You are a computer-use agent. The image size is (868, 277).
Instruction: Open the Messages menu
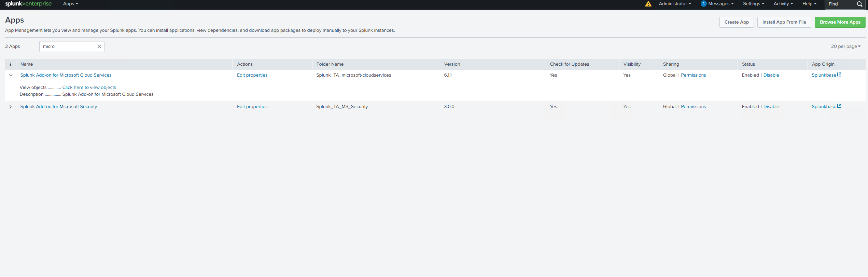(721, 4)
